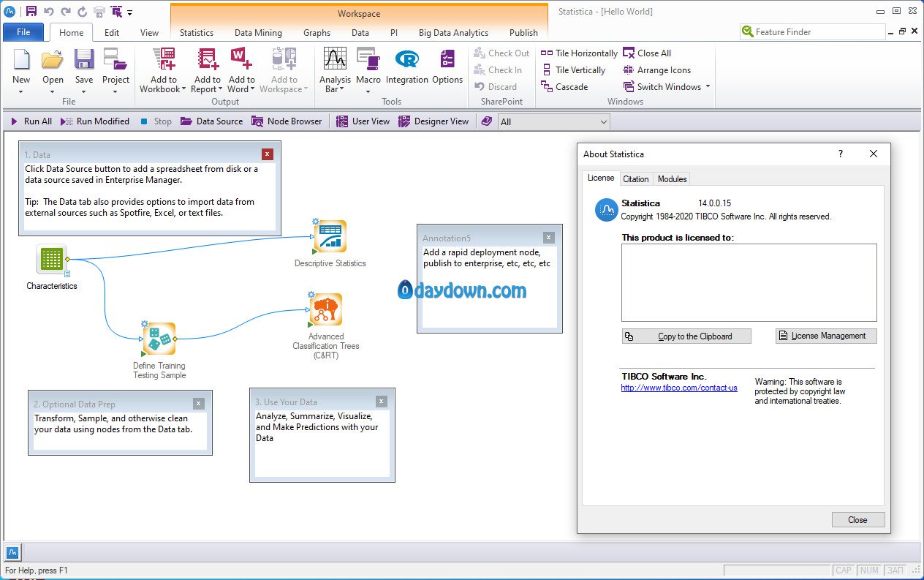Click the Open folder icon in the ribbon

coord(53,60)
